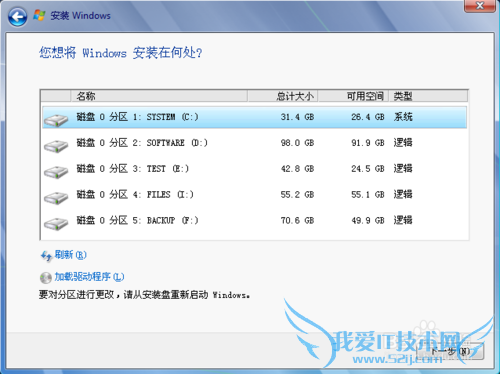Click the 31.4 GB total size cell
The height and width of the screenshot is (374, 500).
pyautogui.click(x=297, y=117)
